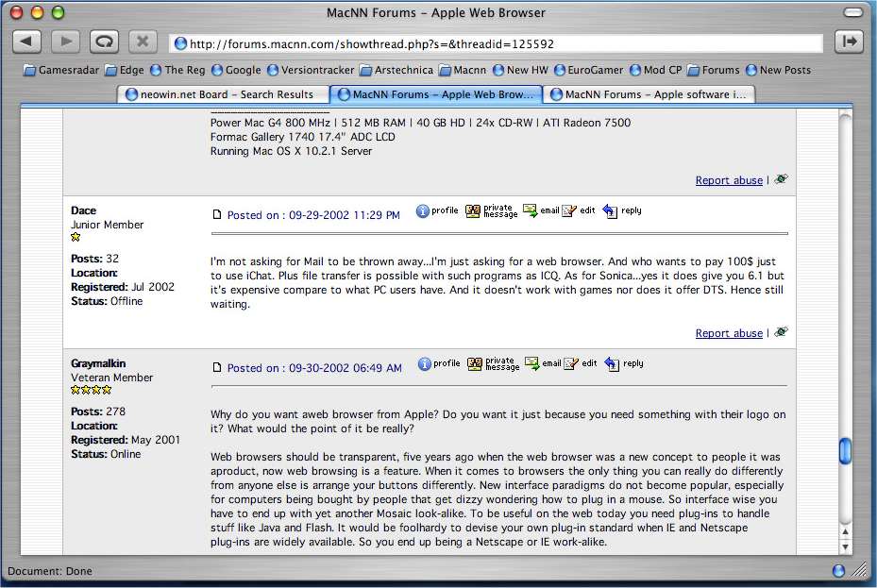Click 'Running Mac OS X 10.2.1 Server' signature text
Screen dimensions: 877x588
click(291, 151)
